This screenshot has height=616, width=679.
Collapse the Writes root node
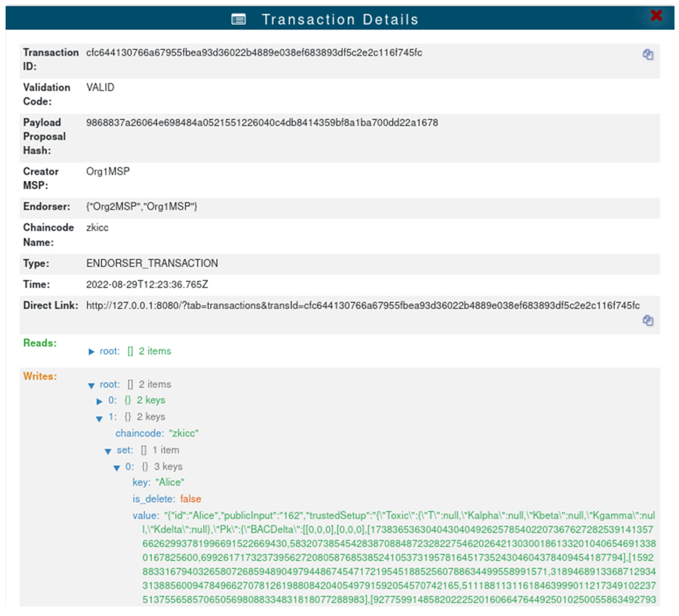91,385
